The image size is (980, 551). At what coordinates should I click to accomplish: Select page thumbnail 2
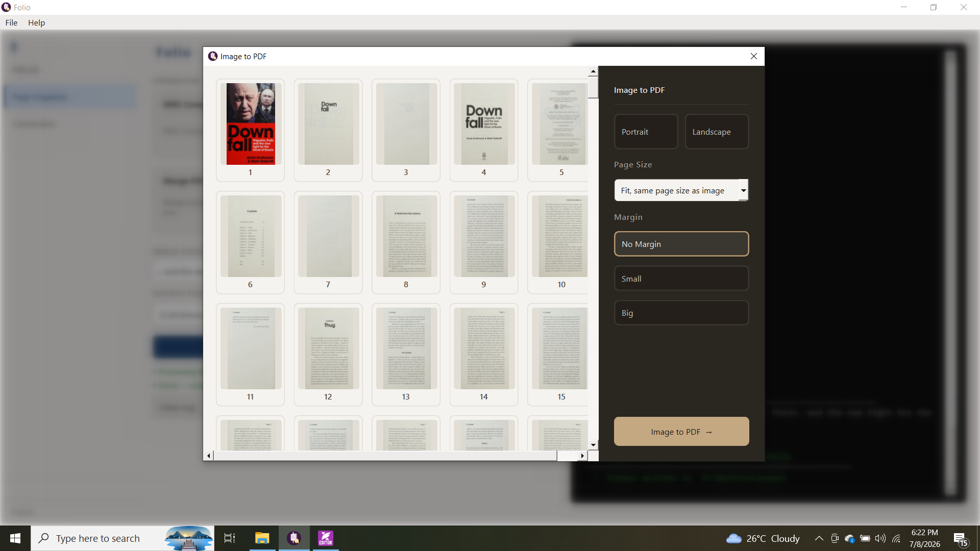(328, 130)
